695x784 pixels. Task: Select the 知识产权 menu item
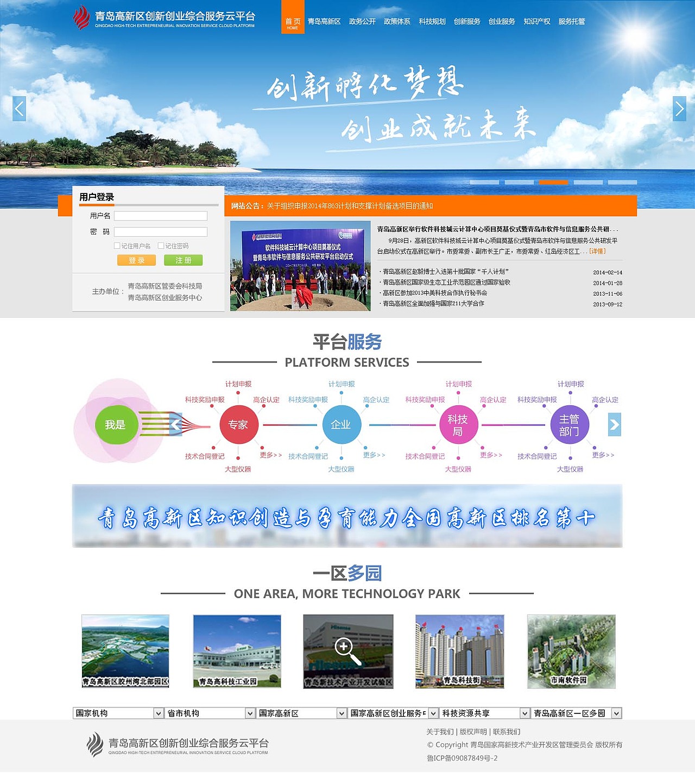[536, 22]
